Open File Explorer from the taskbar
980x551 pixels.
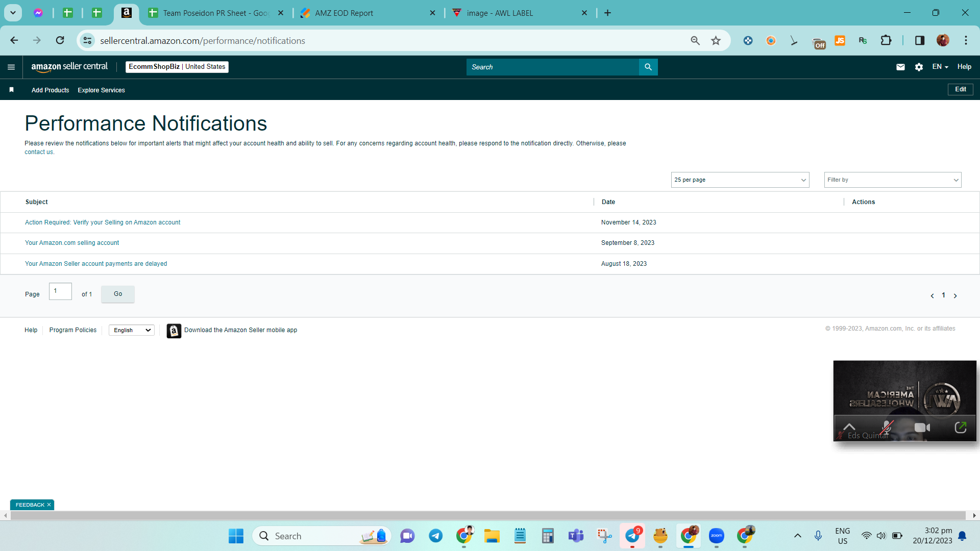(x=492, y=536)
